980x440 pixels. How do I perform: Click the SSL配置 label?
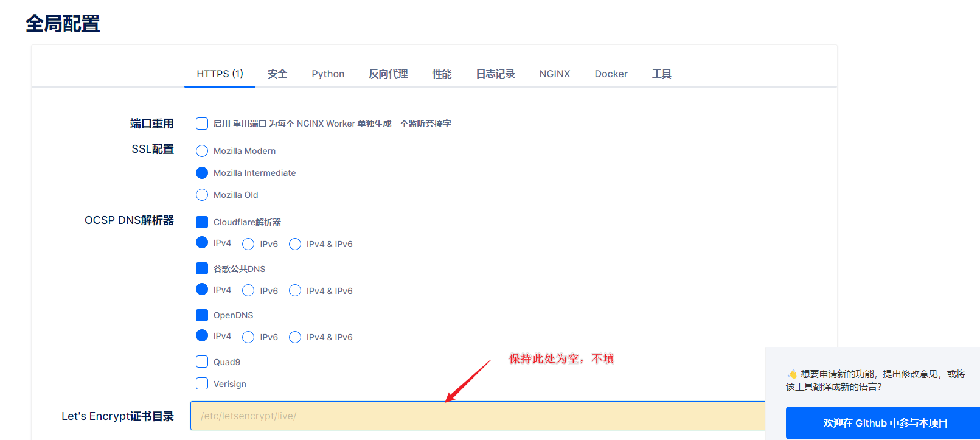[153, 149]
